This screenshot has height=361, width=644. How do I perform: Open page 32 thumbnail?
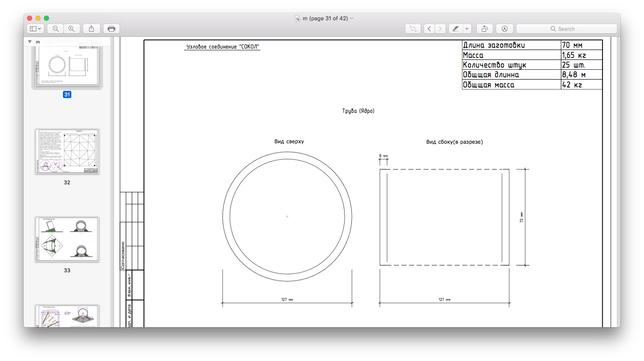pos(67,151)
